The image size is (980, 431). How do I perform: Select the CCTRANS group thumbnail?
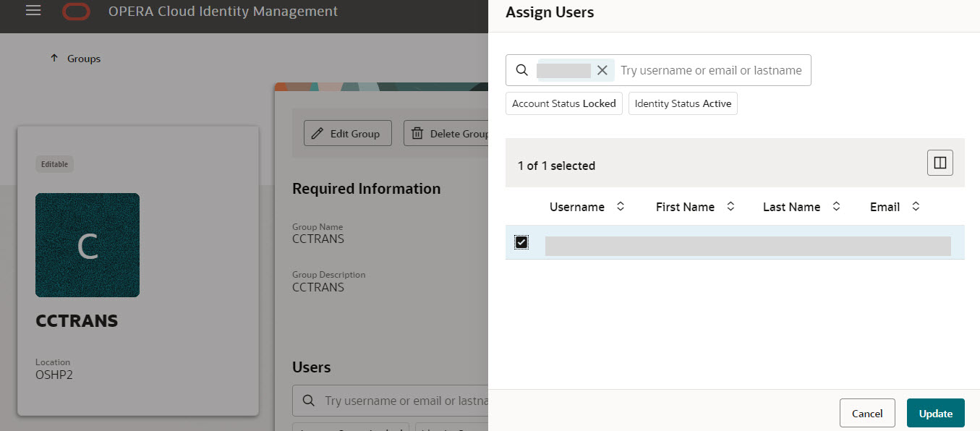(87, 244)
